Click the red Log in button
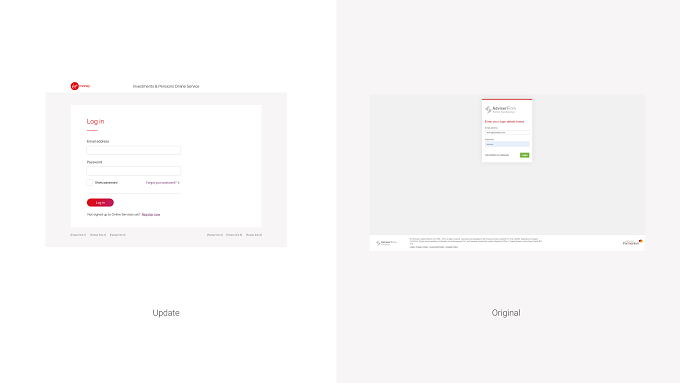Viewport: 680px width, 383px height. tap(100, 203)
